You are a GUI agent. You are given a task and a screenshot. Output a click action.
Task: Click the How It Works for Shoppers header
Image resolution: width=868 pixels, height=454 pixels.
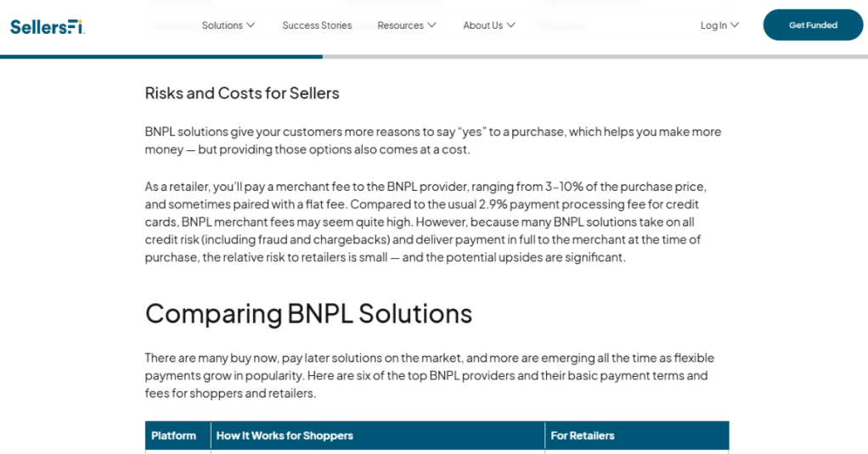pyautogui.click(x=285, y=435)
